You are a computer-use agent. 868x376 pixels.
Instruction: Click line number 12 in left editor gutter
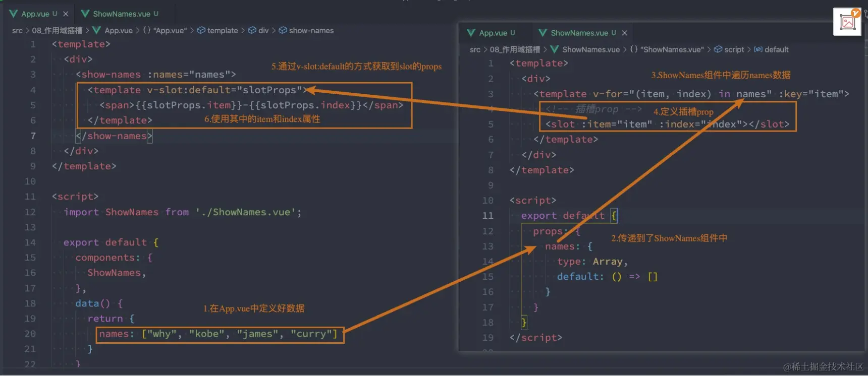pos(30,212)
